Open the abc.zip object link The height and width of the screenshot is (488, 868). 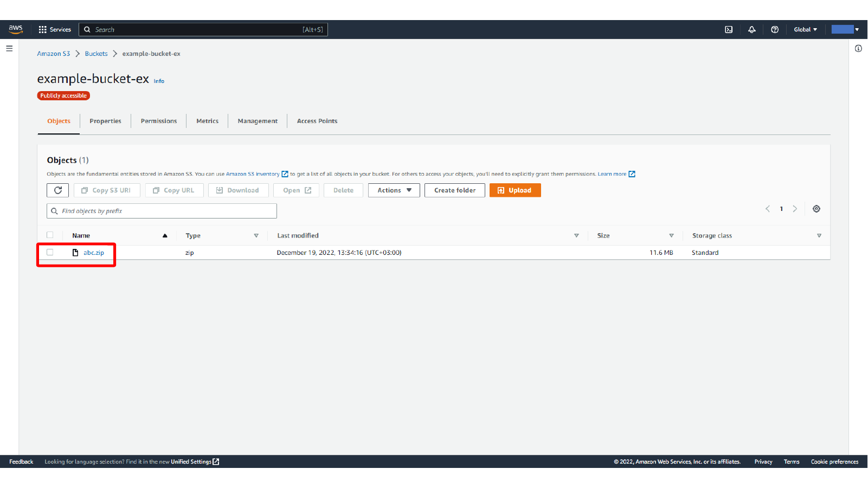tap(94, 253)
